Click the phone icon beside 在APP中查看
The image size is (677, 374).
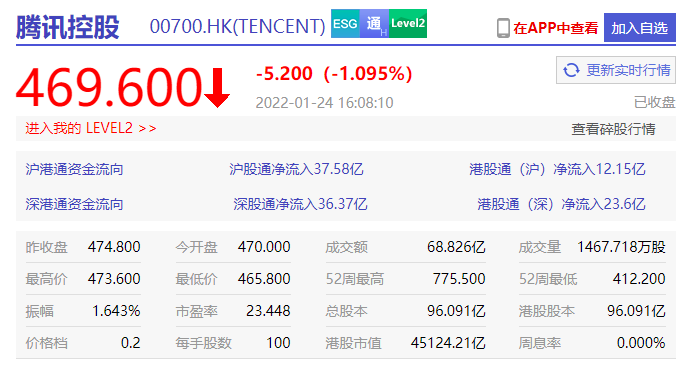coord(503,28)
